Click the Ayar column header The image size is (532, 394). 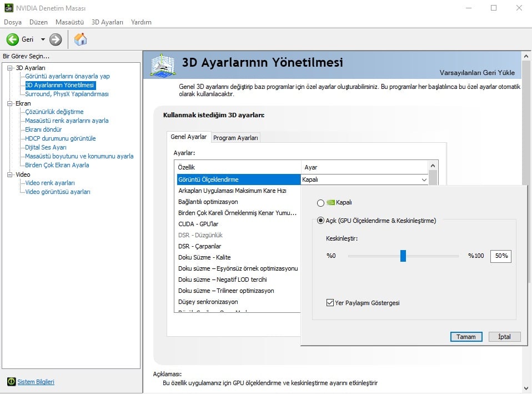[x=365, y=167]
